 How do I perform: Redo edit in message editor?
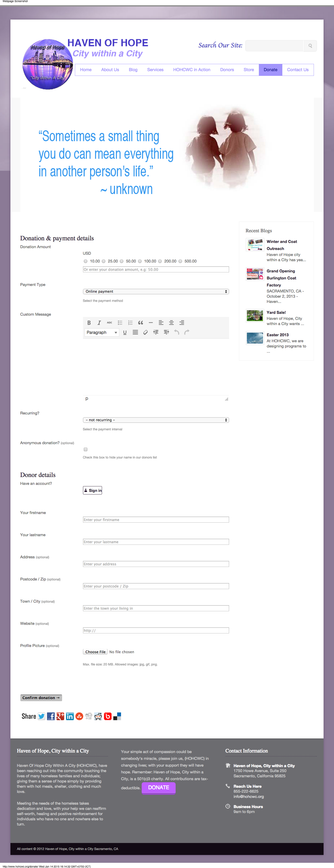tap(187, 332)
